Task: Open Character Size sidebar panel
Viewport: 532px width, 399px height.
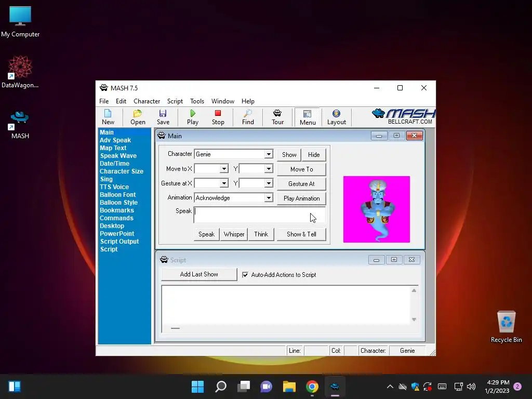Action: coord(121,171)
